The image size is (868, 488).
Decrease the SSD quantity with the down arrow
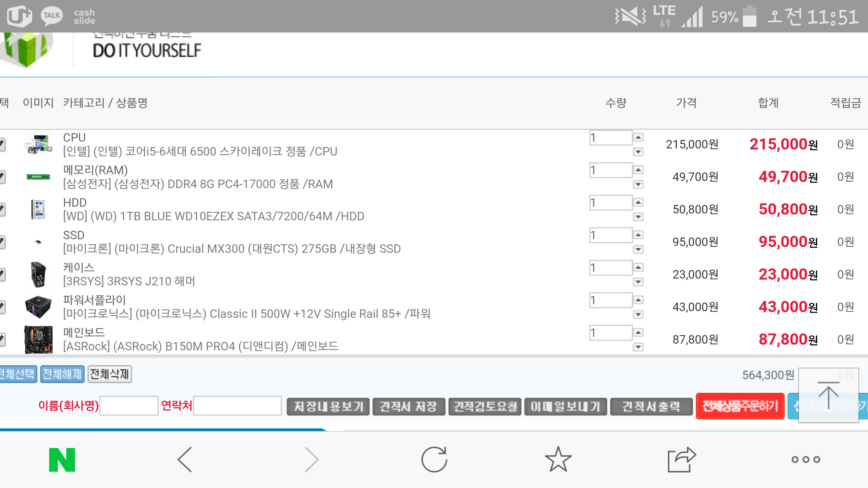pos(638,250)
